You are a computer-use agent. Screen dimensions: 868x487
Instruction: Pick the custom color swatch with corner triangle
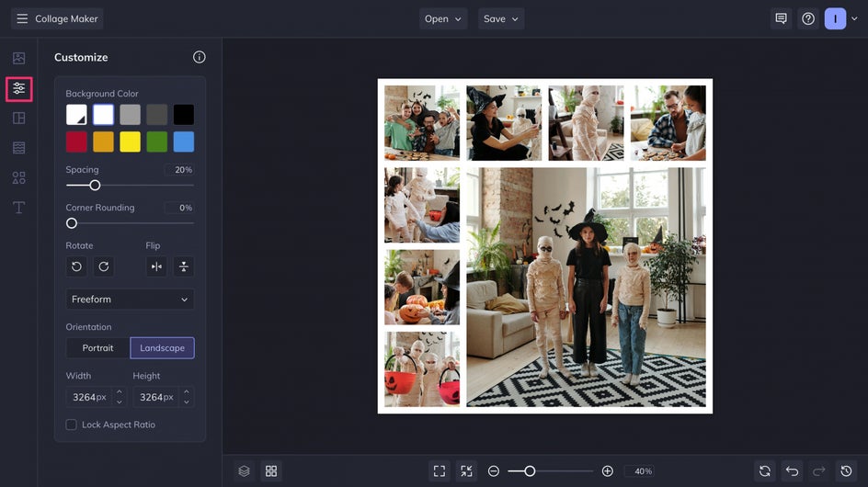pos(76,115)
